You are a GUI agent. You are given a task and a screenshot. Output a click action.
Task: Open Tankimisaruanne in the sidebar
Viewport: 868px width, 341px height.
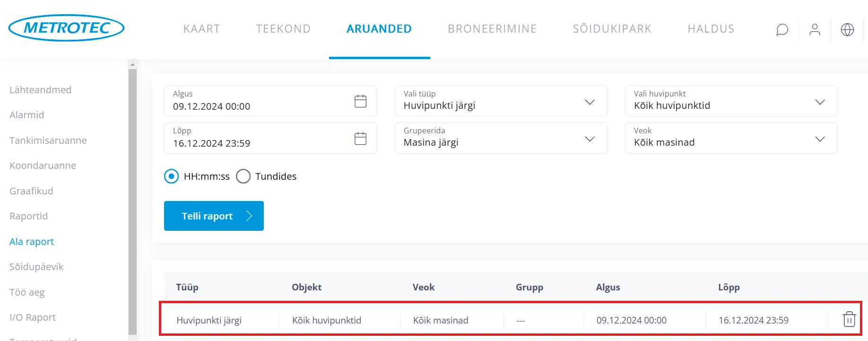(x=48, y=140)
